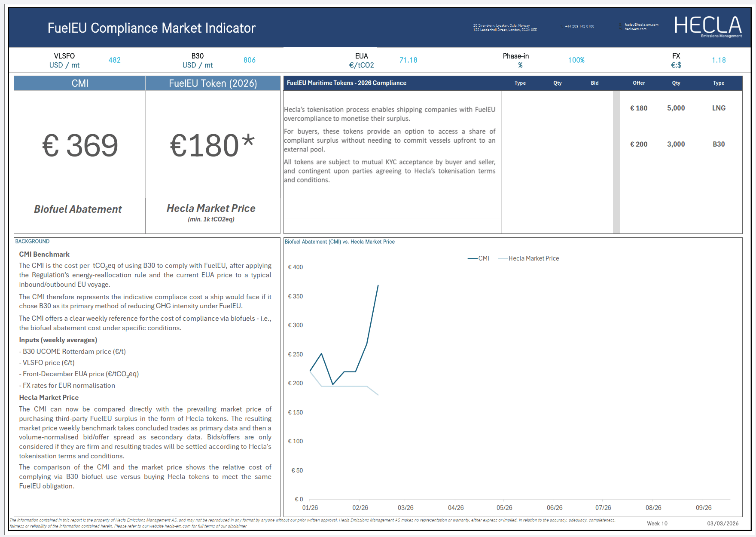Click the Front-December EUA price bullet
The height and width of the screenshot is (537, 756).
pos(79,374)
